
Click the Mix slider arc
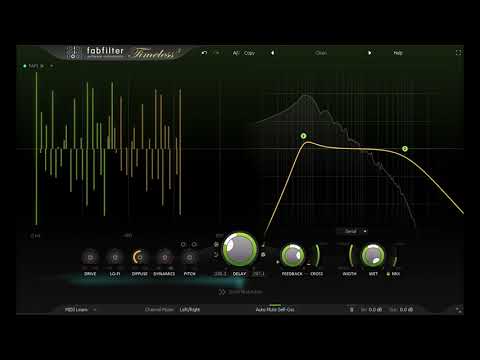click(x=395, y=258)
